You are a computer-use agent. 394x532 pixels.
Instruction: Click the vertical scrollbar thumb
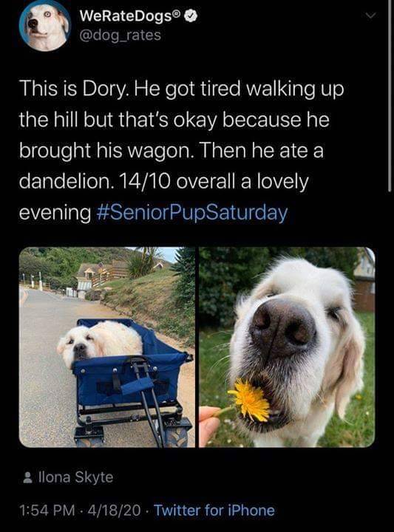coord(390,96)
